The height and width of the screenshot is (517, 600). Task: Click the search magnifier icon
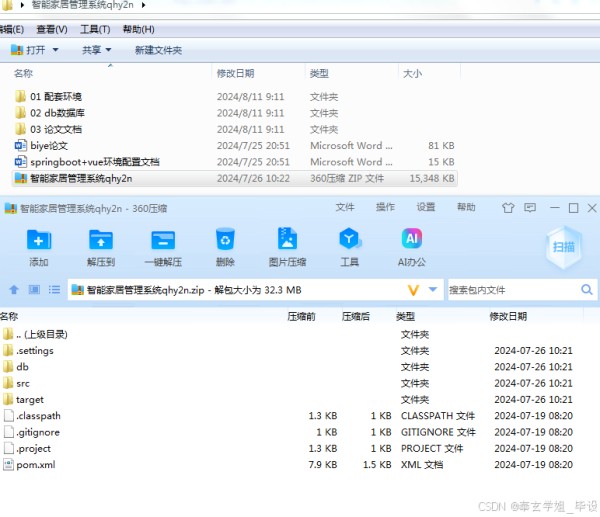point(587,290)
